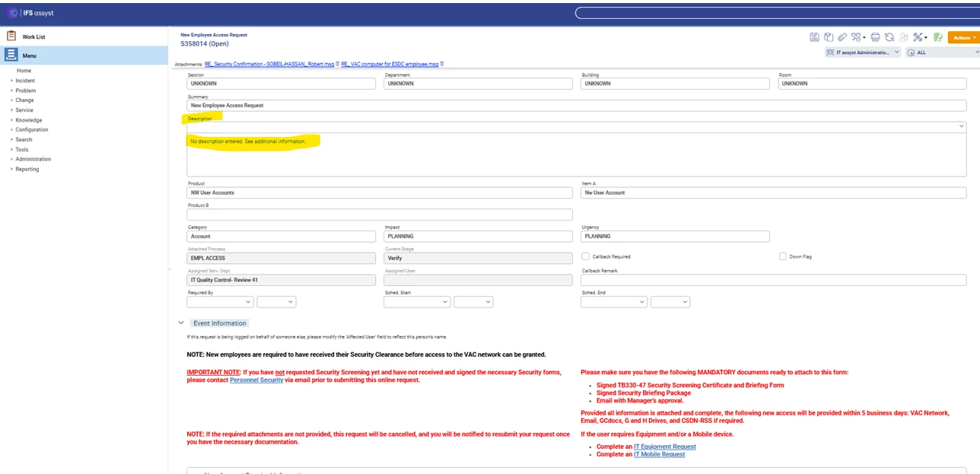Image resolution: width=980 pixels, height=474 pixels.
Task: Click the Impact field showing PLANNING
Action: (x=478, y=237)
